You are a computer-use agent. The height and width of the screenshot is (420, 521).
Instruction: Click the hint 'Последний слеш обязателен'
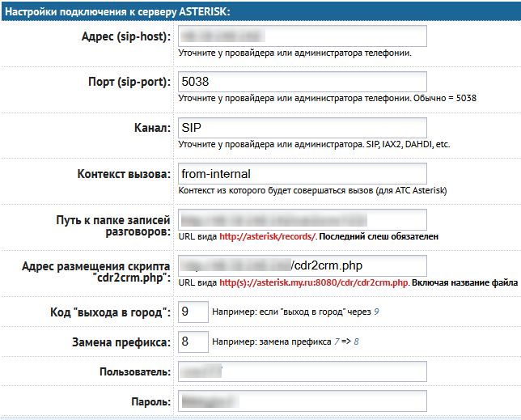click(379, 236)
